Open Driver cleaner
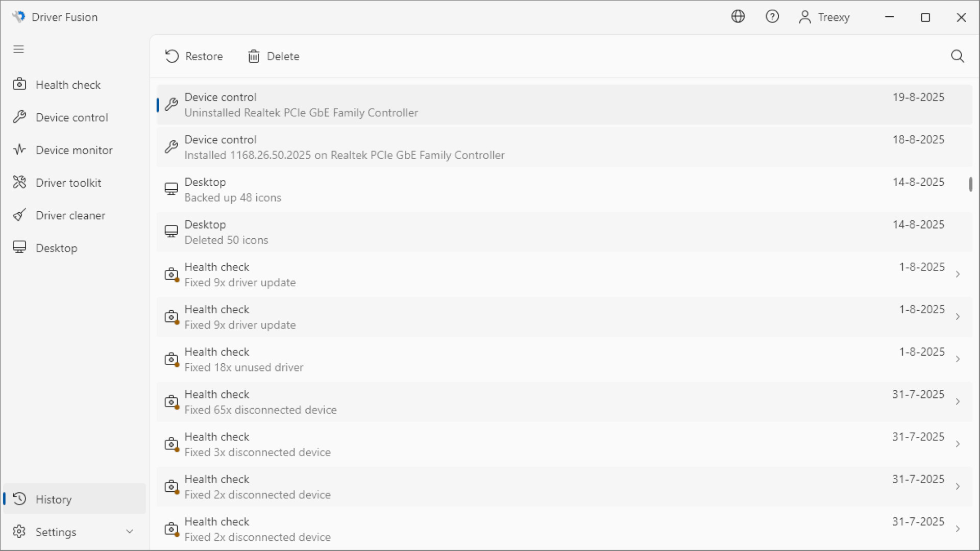The width and height of the screenshot is (980, 551). tap(71, 215)
